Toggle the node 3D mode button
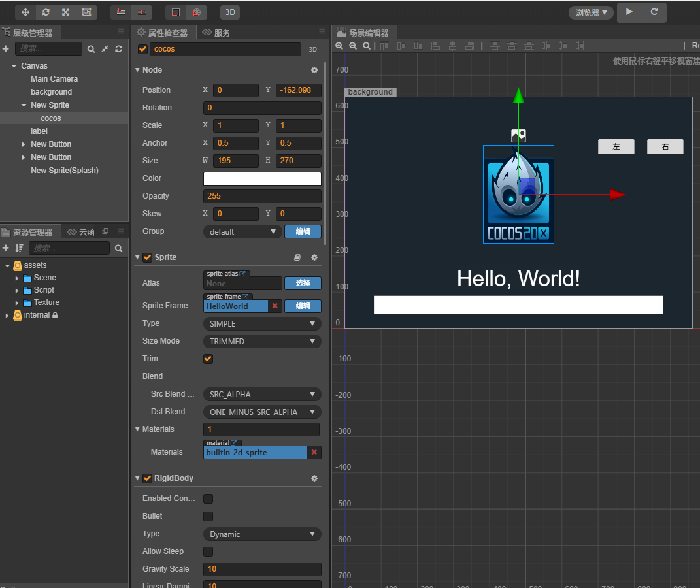Screen dimensions: 700x588 click(313, 49)
